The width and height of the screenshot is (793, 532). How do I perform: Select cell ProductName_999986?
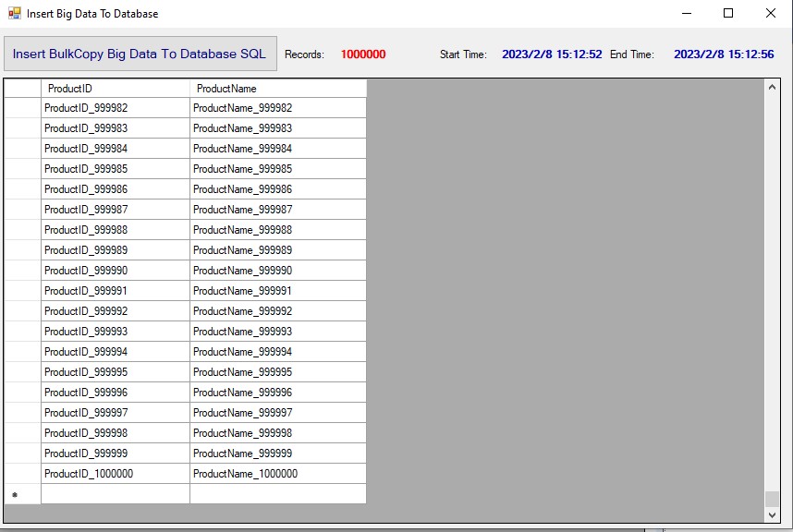(x=278, y=189)
